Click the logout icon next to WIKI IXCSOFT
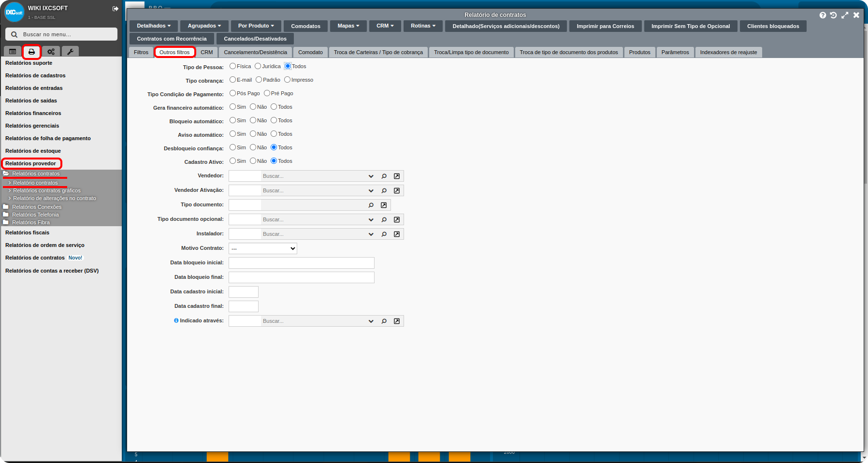Image resolution: width=868 pixels, height=463 pixels. 116,9
